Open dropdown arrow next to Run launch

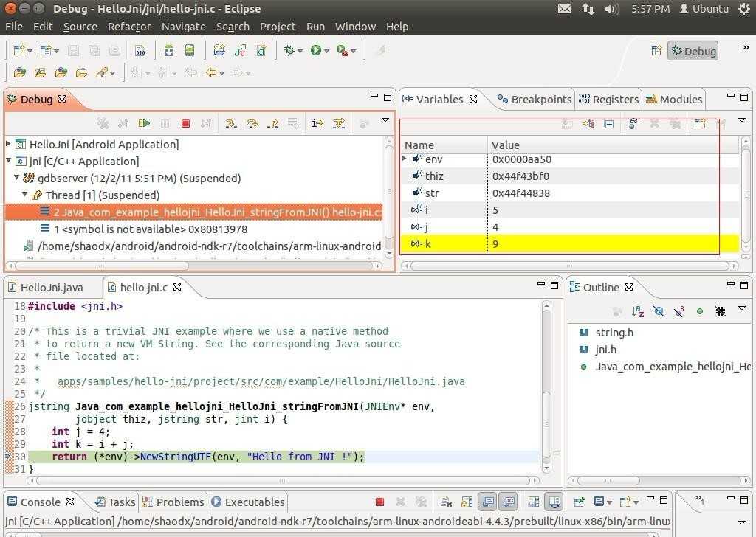[326, 51]
